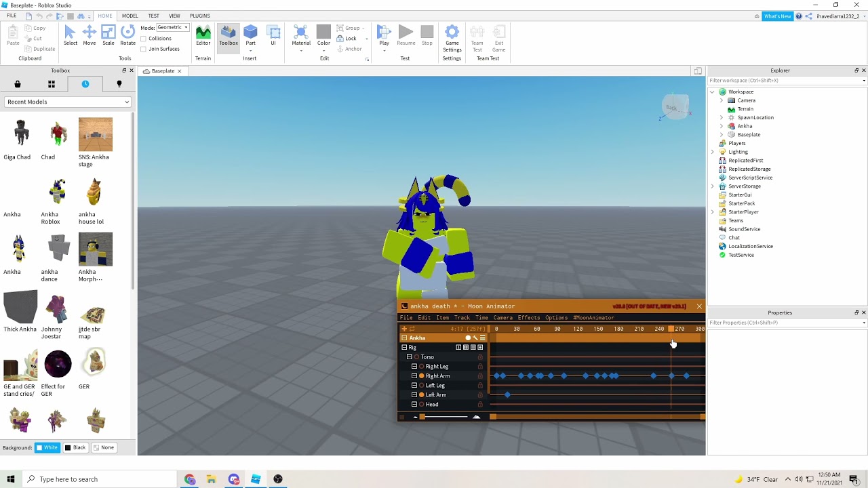Enable the Join Surfaces checkbox
This screenshot has height=488, width=868.
point(143,49)
